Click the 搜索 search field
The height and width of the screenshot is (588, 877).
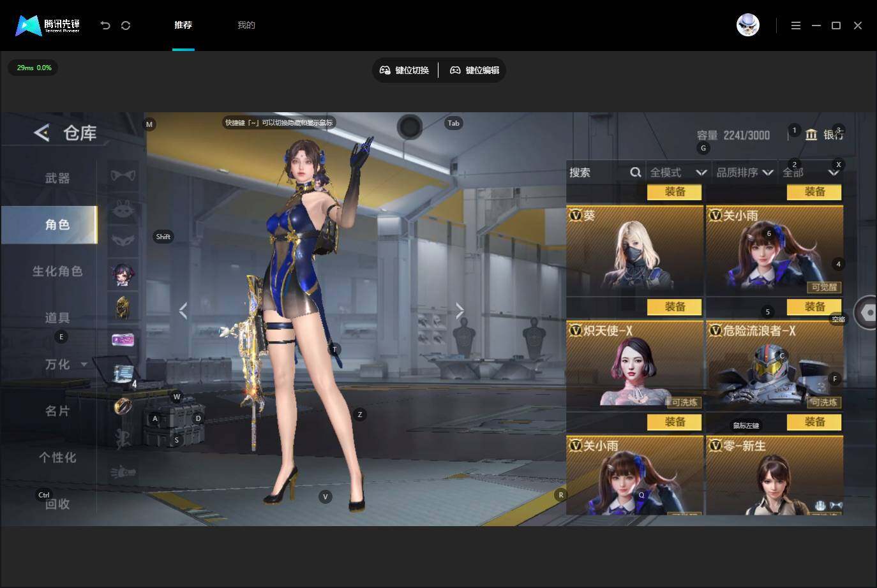pyautogui.click(x=604, y=172)
